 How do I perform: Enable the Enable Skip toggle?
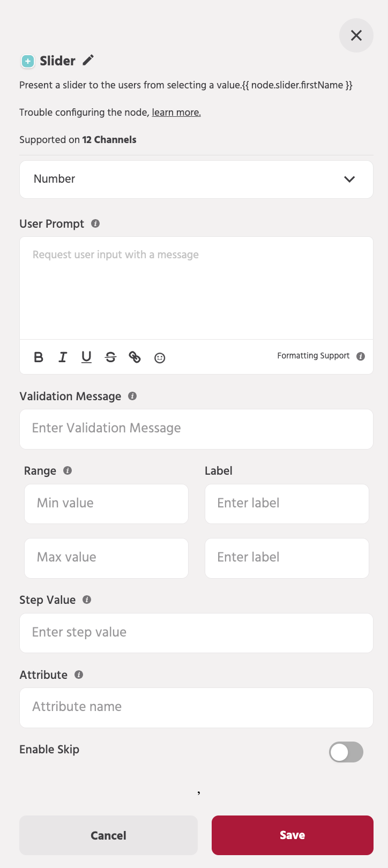346,752
